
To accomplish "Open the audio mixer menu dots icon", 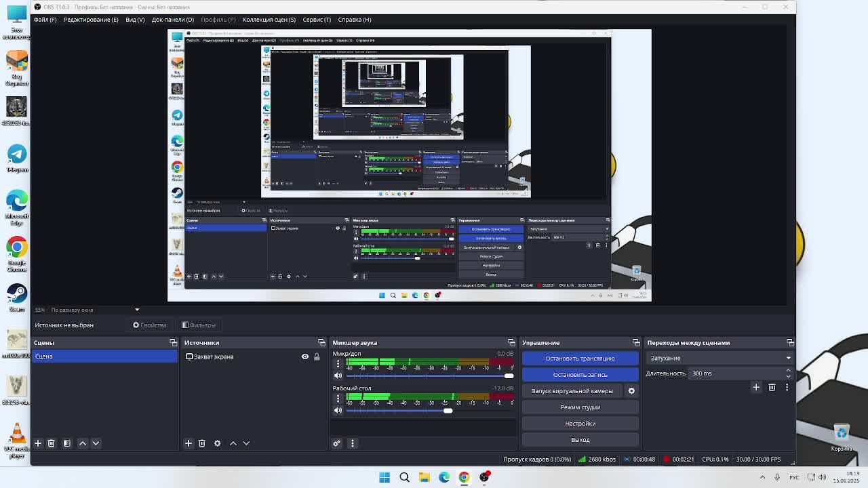I will tap(352, 443).
